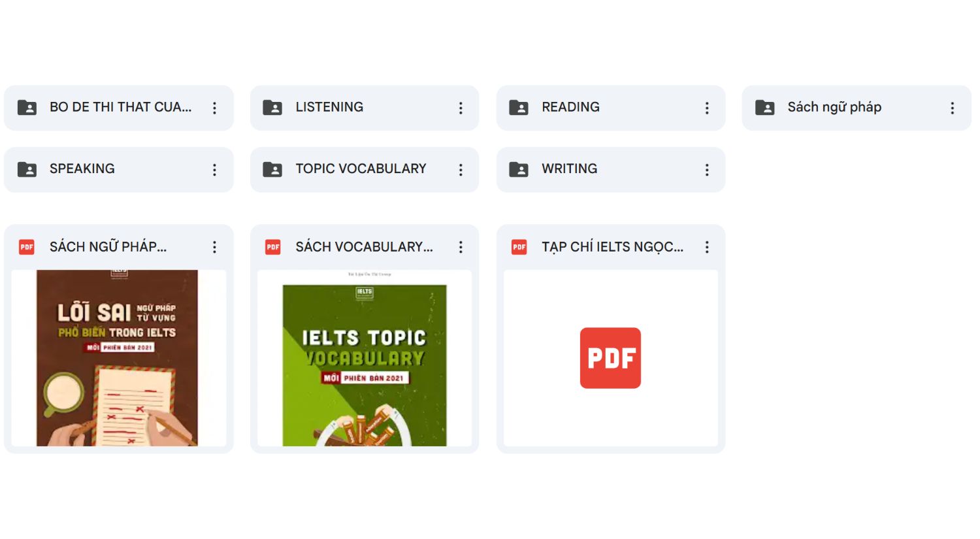Viewport: 980px width, 539px height.
Task: Open the TOPIC VOCABULARY folder
Action: 361,169
